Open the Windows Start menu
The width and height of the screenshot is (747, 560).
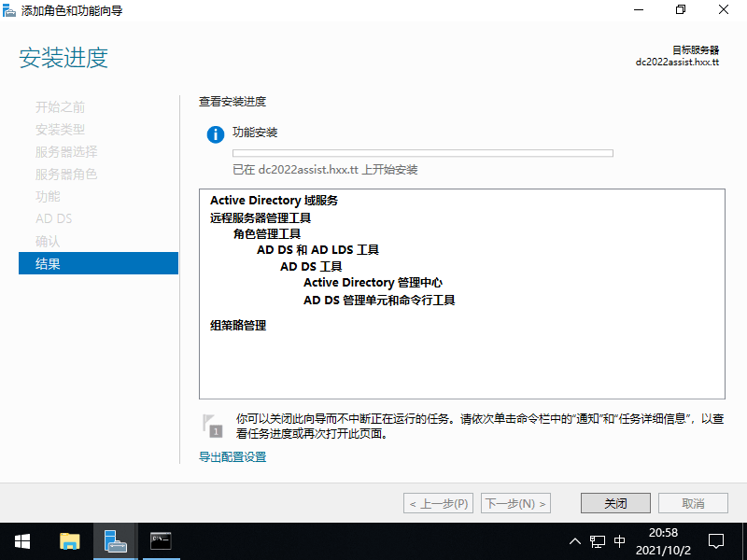[21, 541]
